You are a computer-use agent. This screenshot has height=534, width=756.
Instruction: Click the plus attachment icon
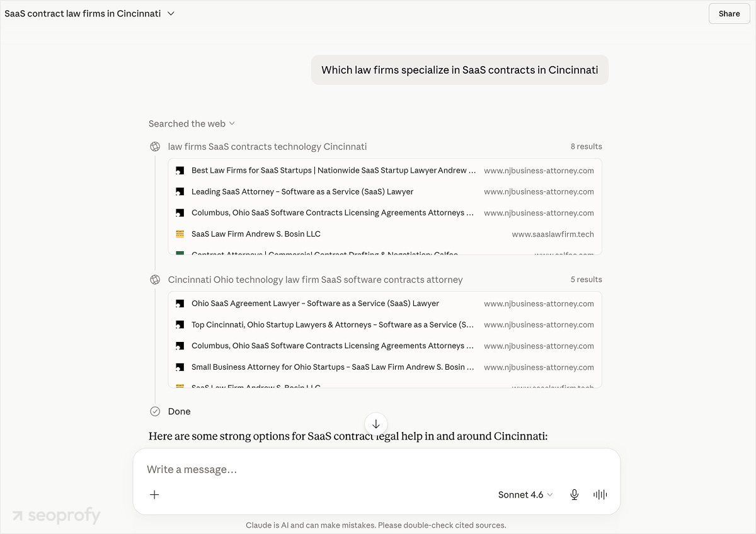(154, 494)
